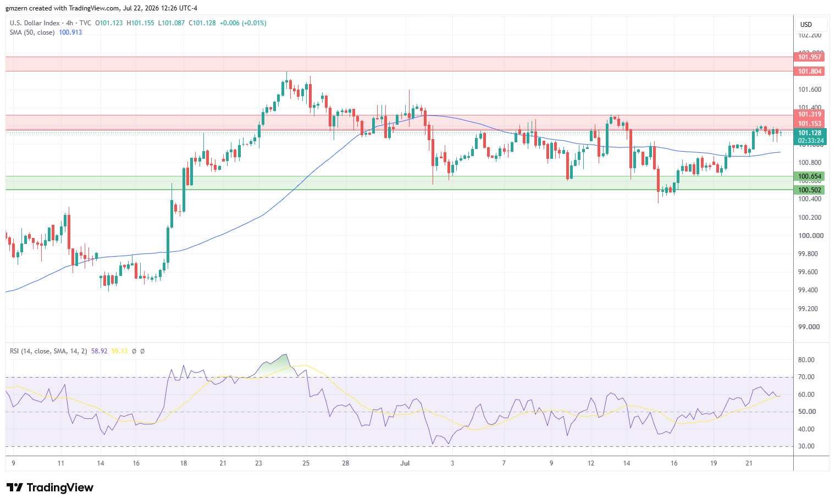Click the close price C101.128
This screenshot has width=835, height=504.
202,23
